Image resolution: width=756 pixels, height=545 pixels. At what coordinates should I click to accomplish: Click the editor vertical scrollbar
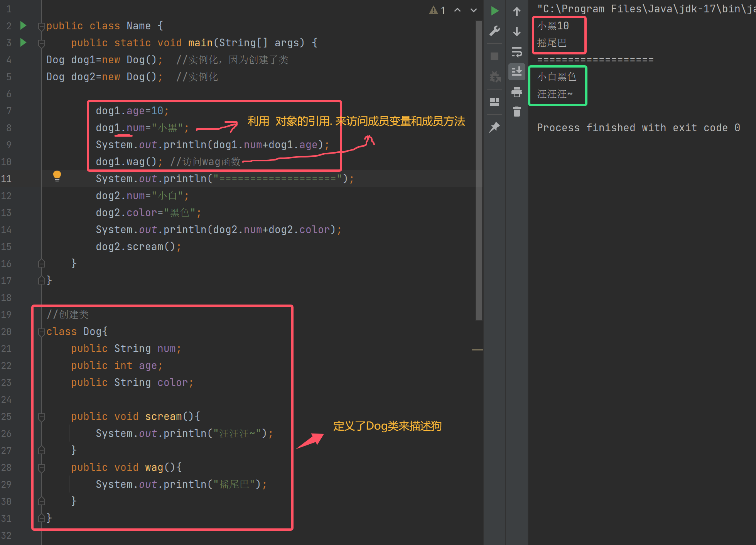tap(479, 171)
